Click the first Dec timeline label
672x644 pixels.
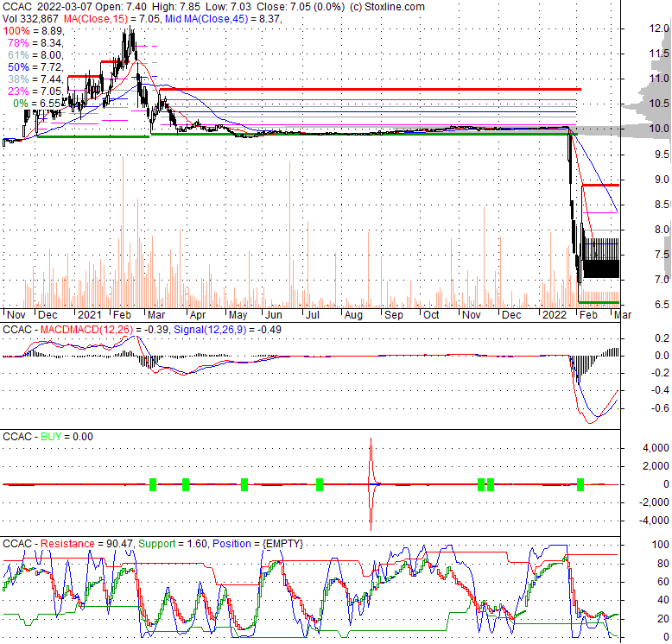48,315
